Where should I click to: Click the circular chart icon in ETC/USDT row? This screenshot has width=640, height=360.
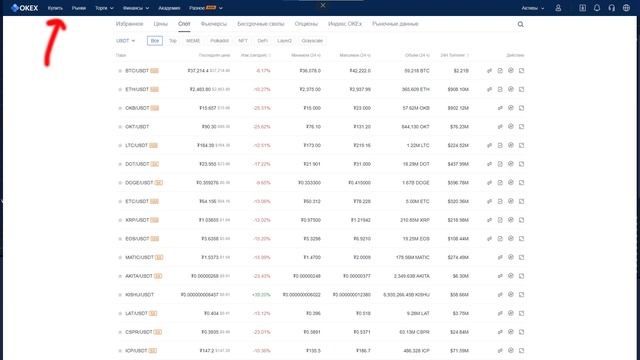(x=511, y=201)
